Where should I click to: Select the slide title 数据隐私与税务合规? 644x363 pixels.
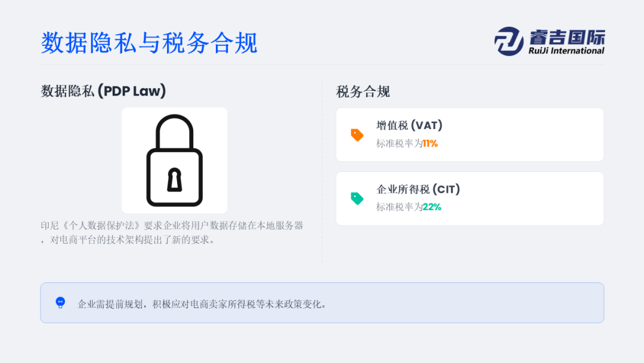click(149, 43)
